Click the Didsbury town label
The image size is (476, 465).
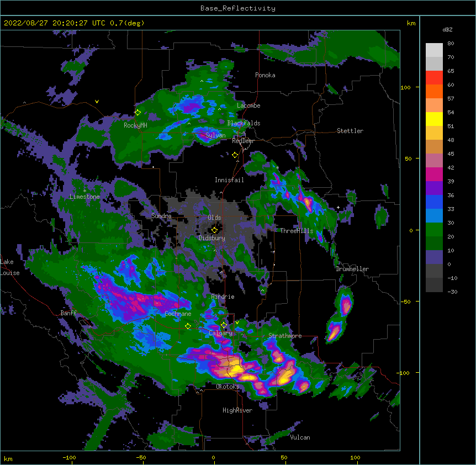pos(211,238)
